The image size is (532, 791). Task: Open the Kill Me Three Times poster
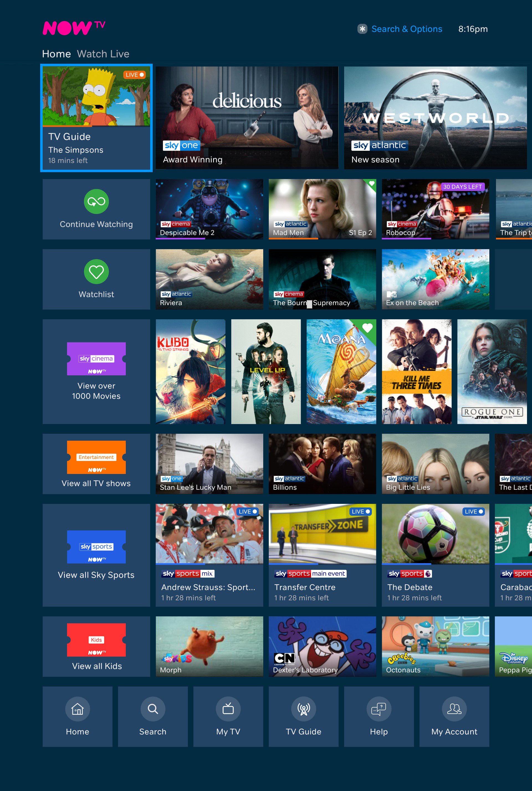pyautogui.click(x=417, y=372)
